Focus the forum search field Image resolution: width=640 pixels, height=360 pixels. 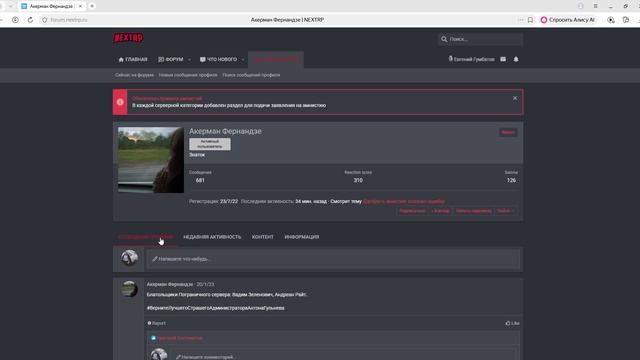pos(480,39)
